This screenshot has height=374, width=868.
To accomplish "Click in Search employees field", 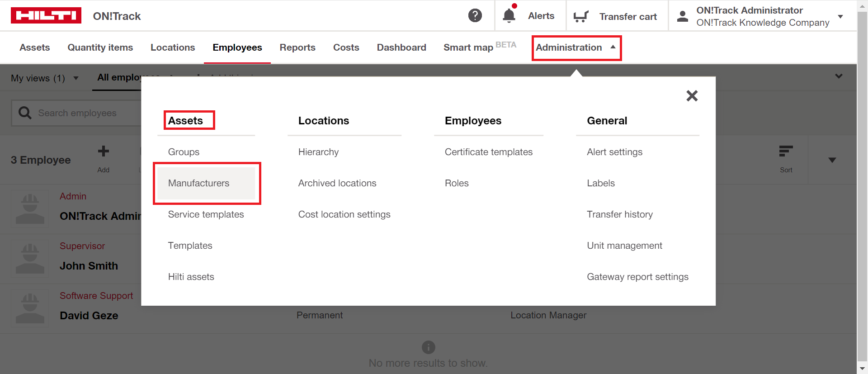I will (77, 113).
